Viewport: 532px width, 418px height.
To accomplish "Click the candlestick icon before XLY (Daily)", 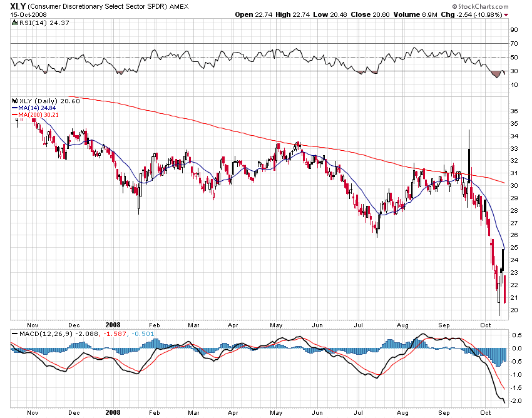I will point(14,101).
